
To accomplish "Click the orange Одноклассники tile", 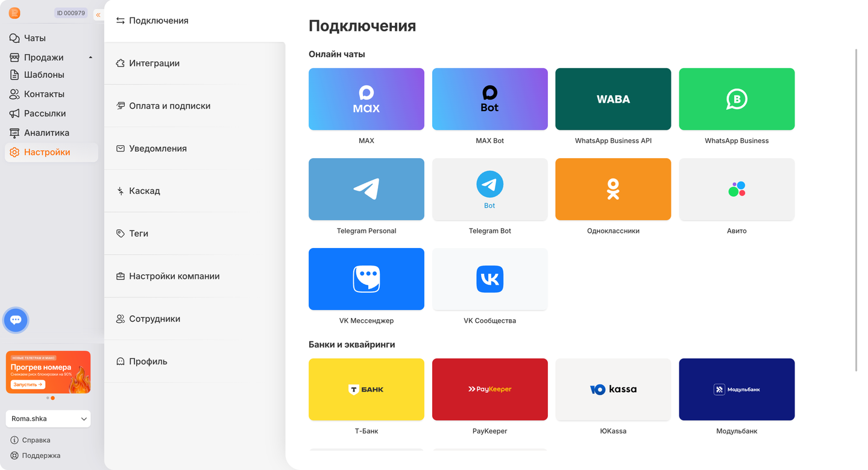I will [x=613, y=189].
